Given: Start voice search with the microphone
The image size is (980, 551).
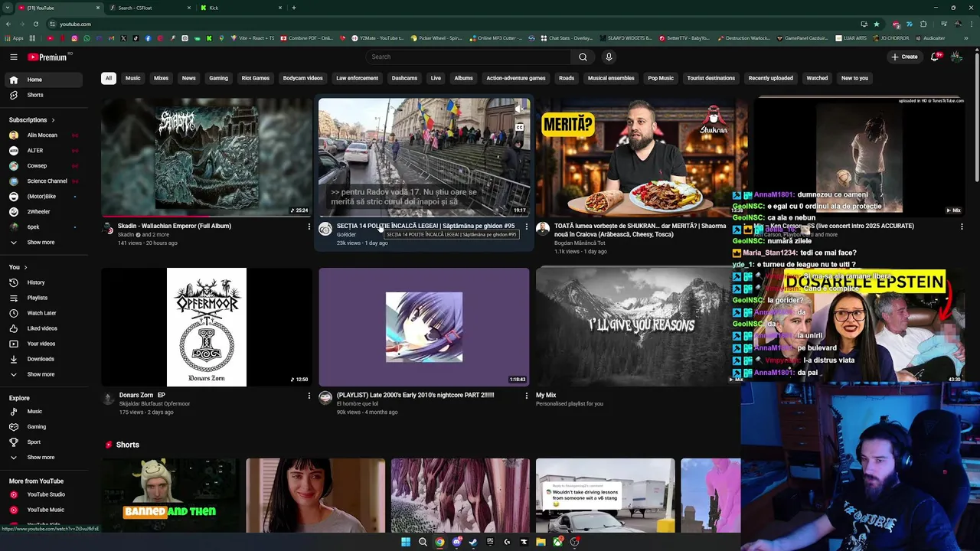Looking at the screenshot, I should (x=609, y=57).
